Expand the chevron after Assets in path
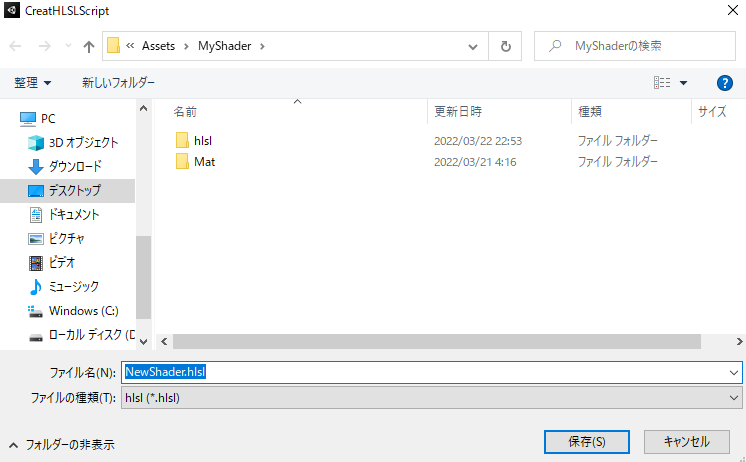Image resolution: width=746 pixels, height=462 pixels. coord(186,46)
